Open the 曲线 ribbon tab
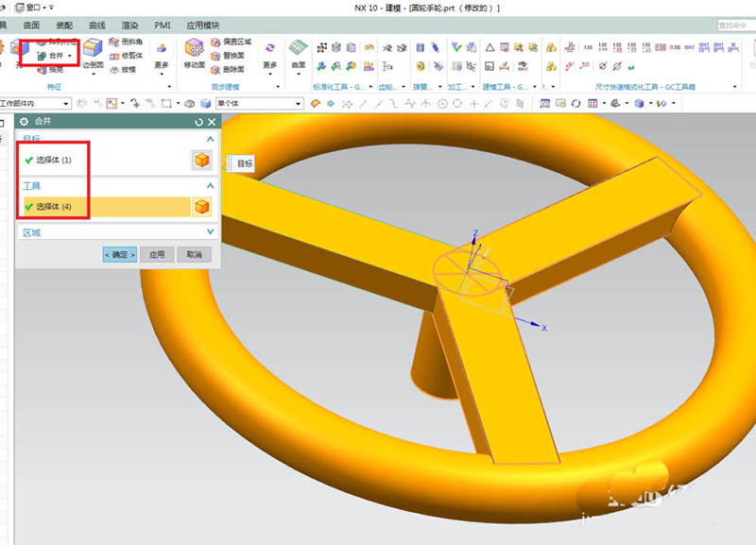The image size is (756, 545). pyautogui.click(x=97, y=26)
